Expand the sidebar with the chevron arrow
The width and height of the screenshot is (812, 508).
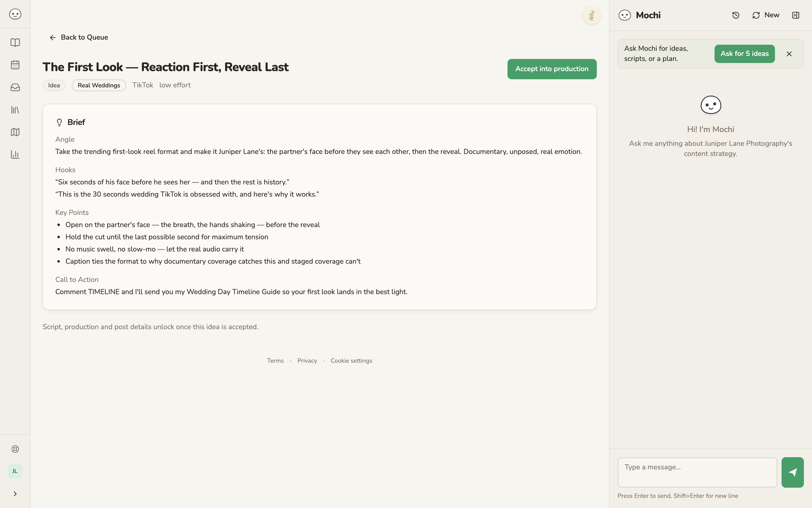point(15,494)
